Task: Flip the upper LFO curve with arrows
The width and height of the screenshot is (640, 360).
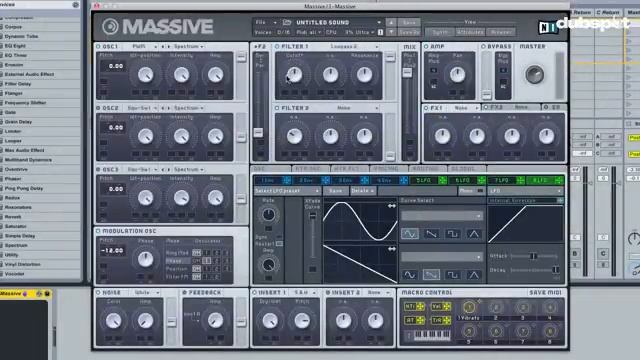Action: click(x=391, y=206)
